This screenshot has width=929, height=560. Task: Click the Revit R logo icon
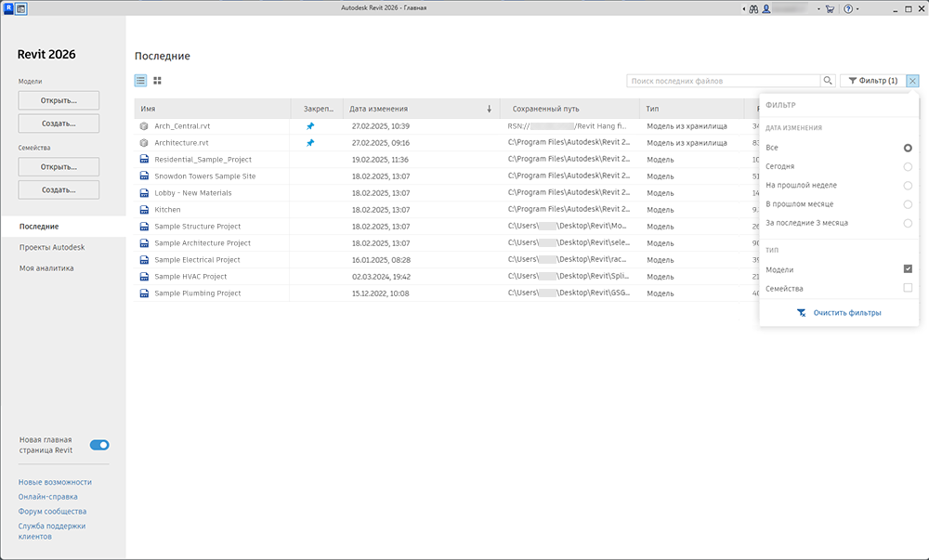8,9
